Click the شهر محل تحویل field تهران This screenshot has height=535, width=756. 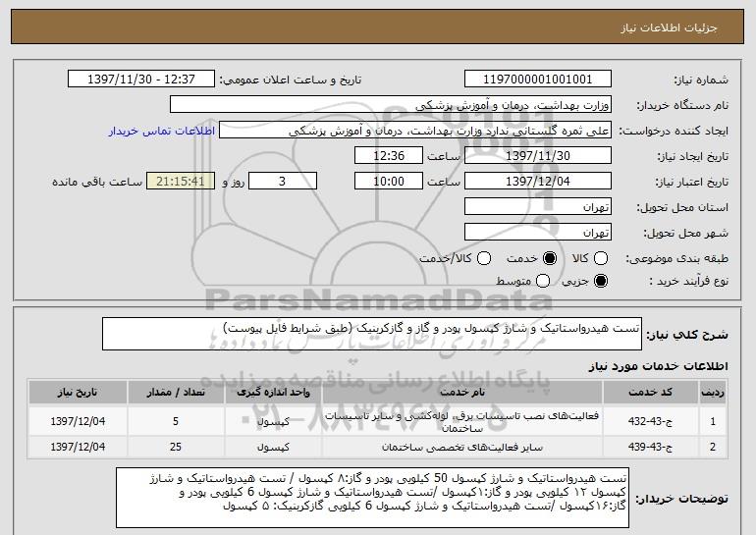coord(538,233)
